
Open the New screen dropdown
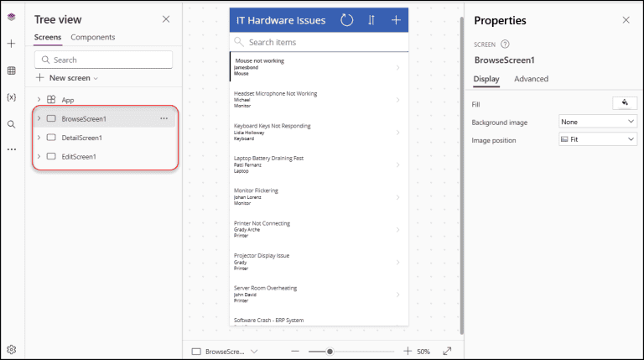(67, 78)
